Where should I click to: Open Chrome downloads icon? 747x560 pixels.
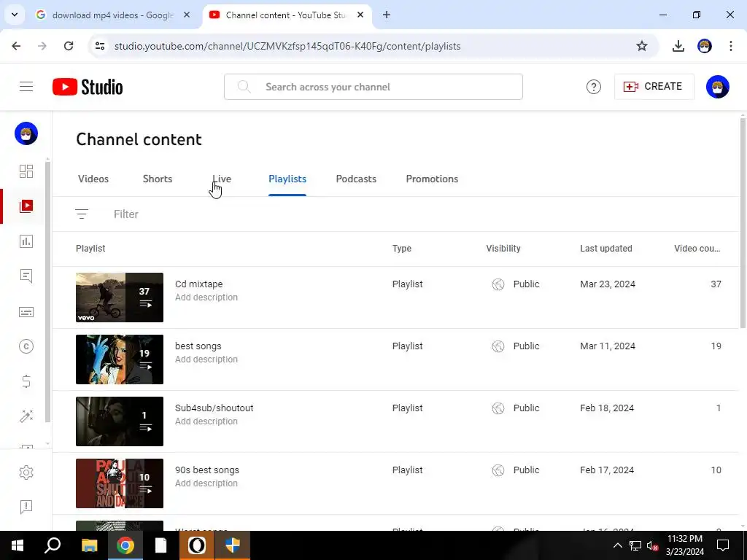678,46
